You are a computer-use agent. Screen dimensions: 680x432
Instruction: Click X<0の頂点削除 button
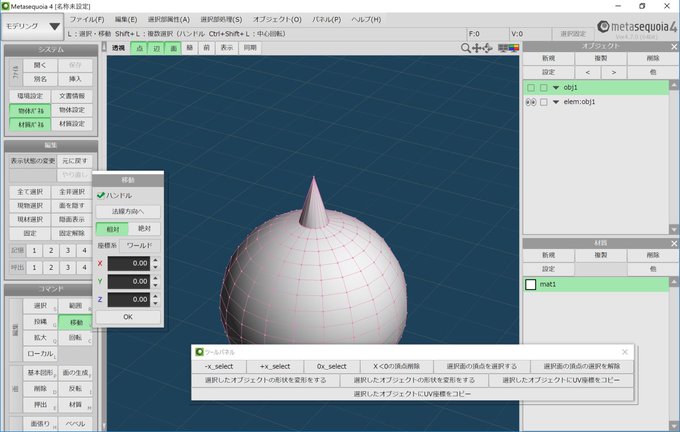coord(396,367)
